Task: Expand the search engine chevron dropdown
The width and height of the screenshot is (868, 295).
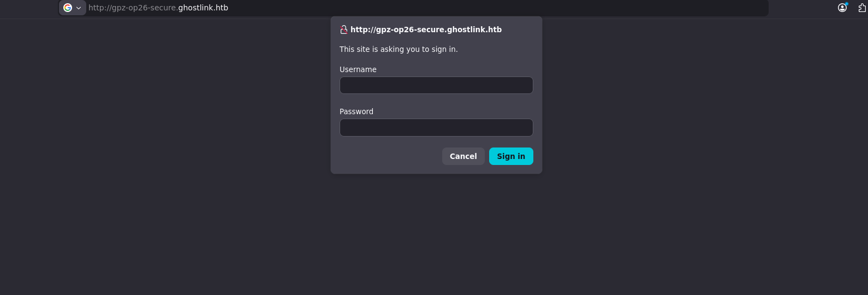Action: (79, 8)
